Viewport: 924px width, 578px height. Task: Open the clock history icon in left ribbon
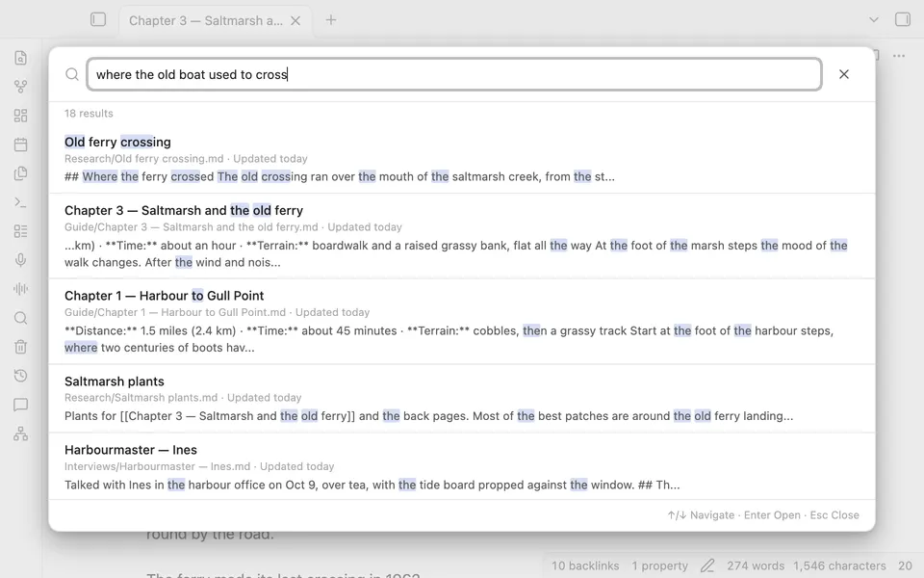[20, 376]
